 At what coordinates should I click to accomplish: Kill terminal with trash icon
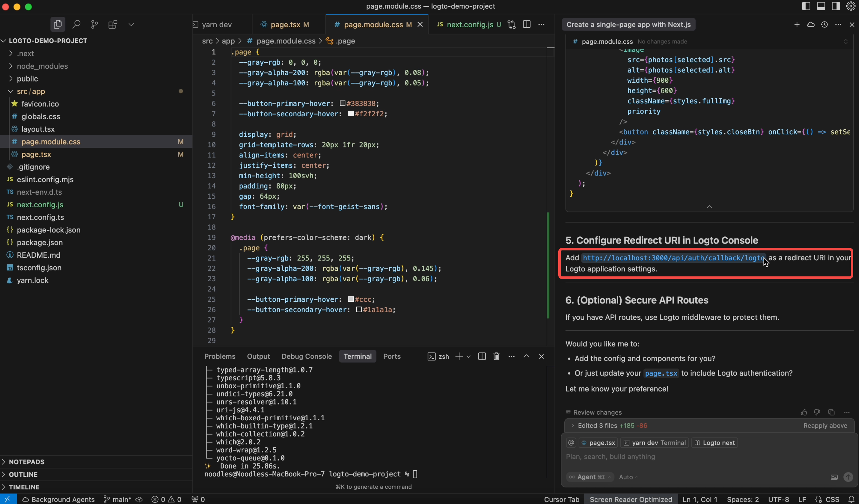496,356
